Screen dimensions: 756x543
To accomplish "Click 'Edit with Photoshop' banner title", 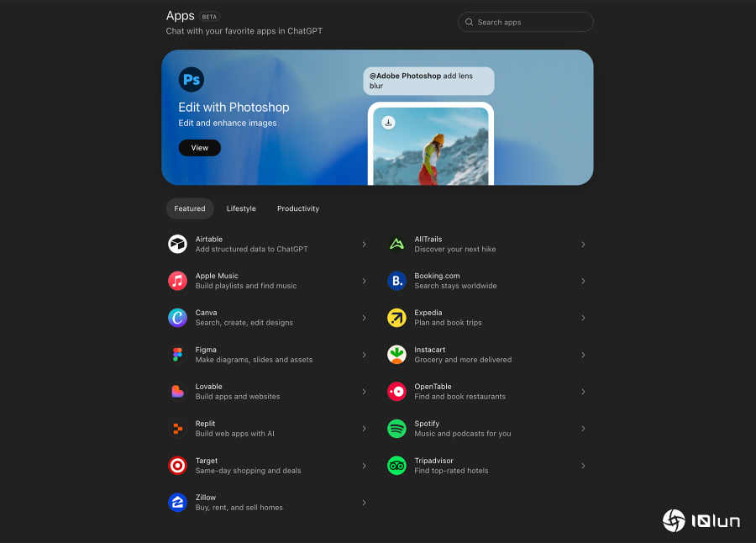I will click(x=234, y=107).
